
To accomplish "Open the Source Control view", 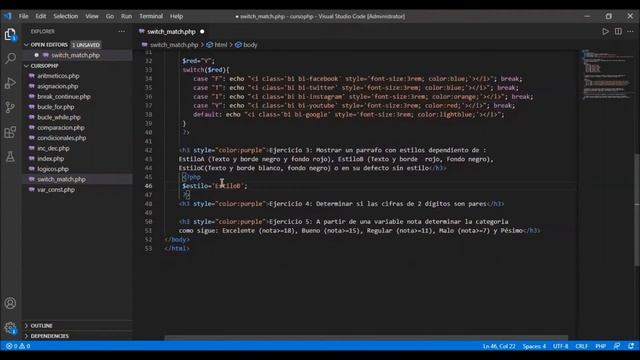I will click(x=10, y=107).
